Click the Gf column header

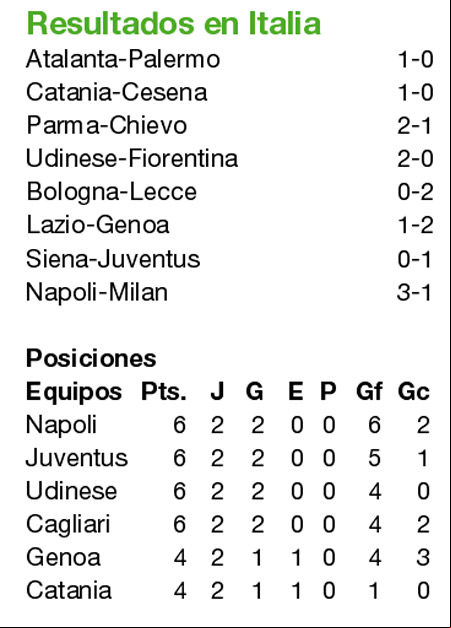369,391
